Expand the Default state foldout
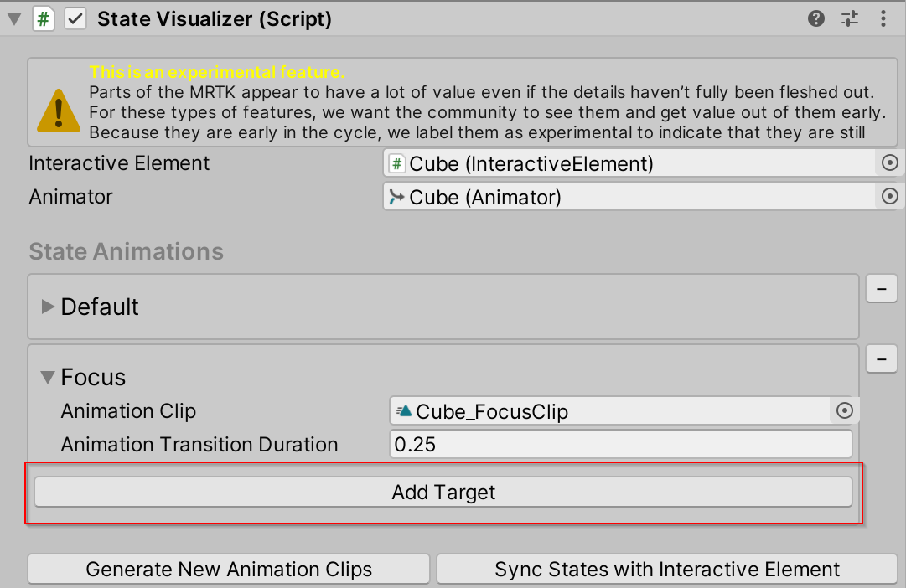906x588 pixels. pyautogui.click(x=49, y=307)
